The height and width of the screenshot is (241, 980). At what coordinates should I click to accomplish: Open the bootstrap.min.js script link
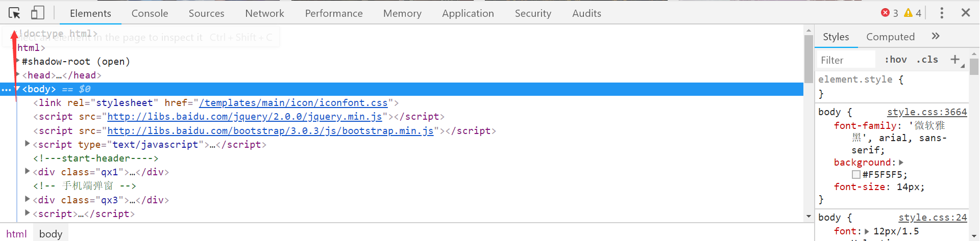[x=271, y=130]
